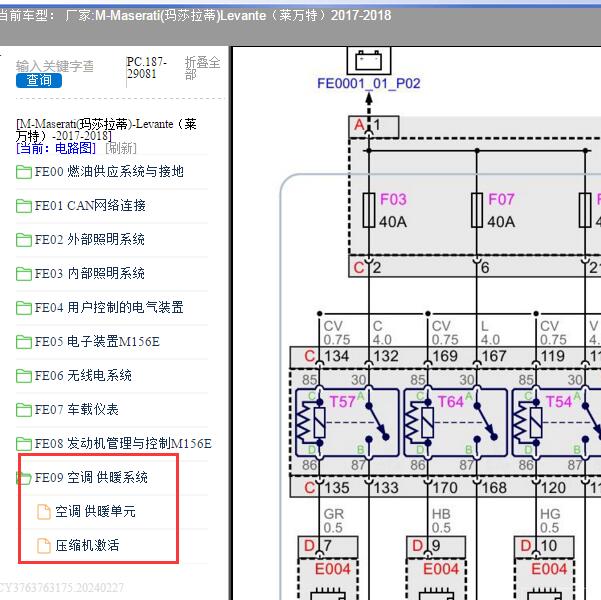This screenshot has height=600, width=601.
Task: Click the HB 0.5 wire label
Action: tap(442, 521)
